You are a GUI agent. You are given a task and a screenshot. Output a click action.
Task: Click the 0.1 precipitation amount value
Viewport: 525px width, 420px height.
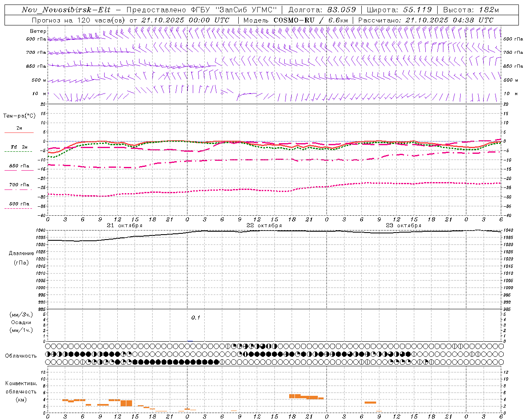tap(196, 318)
